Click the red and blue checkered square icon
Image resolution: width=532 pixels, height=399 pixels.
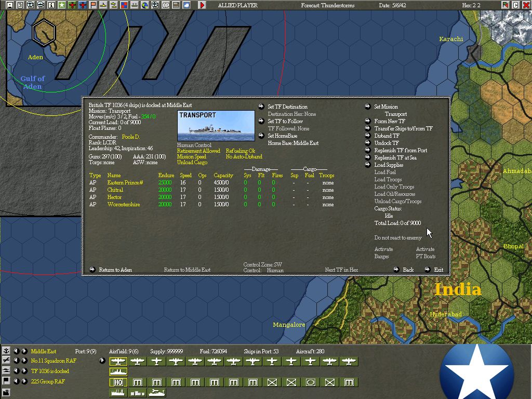pyautogui.click(x=124, y=5)
